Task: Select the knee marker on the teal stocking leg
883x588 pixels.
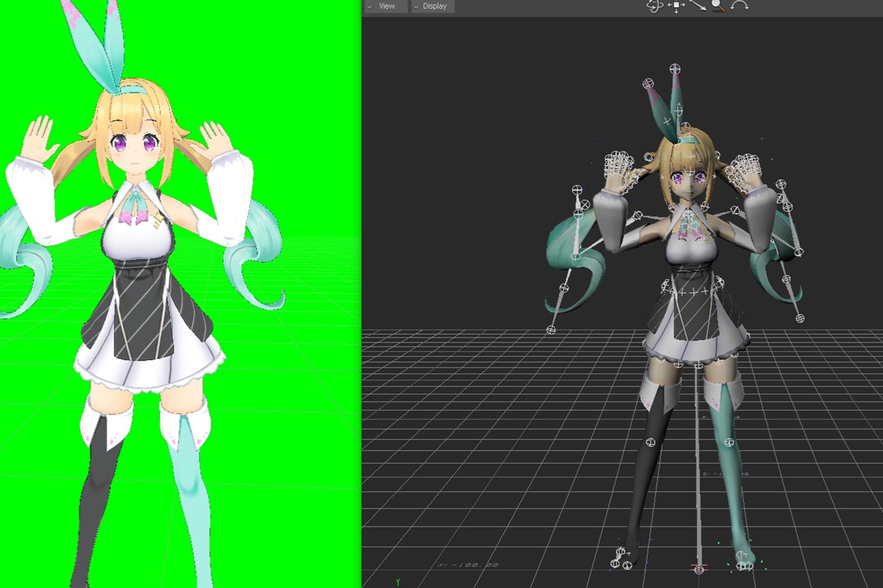Action: pos(728,442)
